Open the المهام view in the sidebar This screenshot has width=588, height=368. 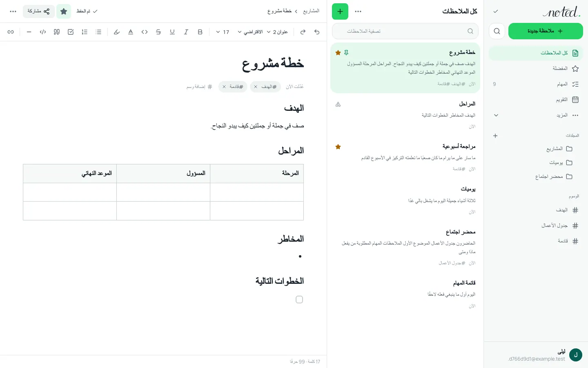pos(536,84)
